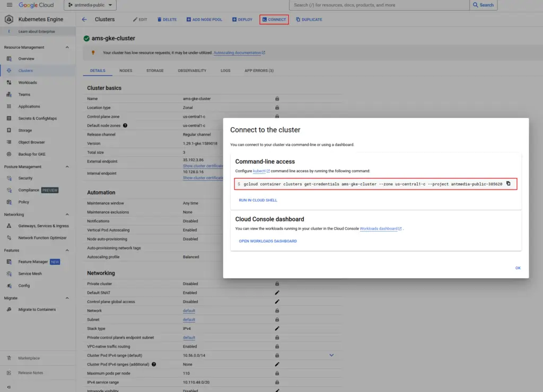Click Add Node Pool in toolbar

204,20
